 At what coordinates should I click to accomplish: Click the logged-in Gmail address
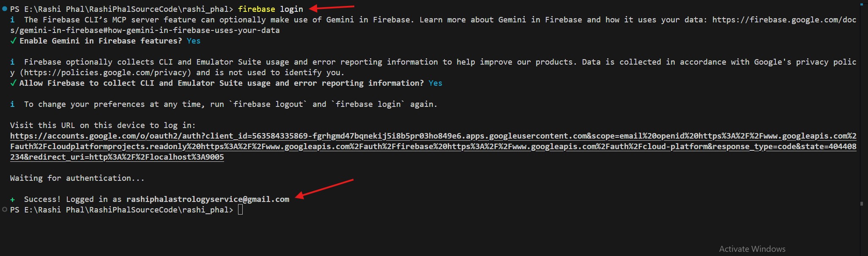coord(208,199)
